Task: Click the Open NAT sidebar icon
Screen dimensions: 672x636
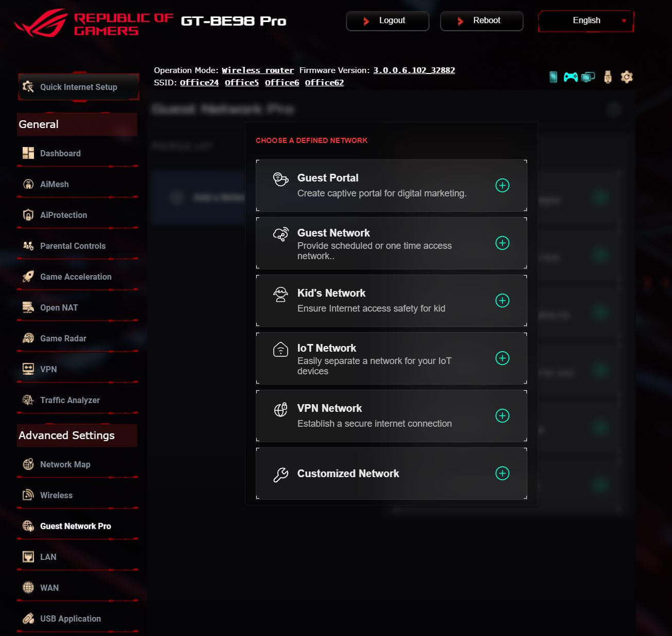Action: click(28, 307)
